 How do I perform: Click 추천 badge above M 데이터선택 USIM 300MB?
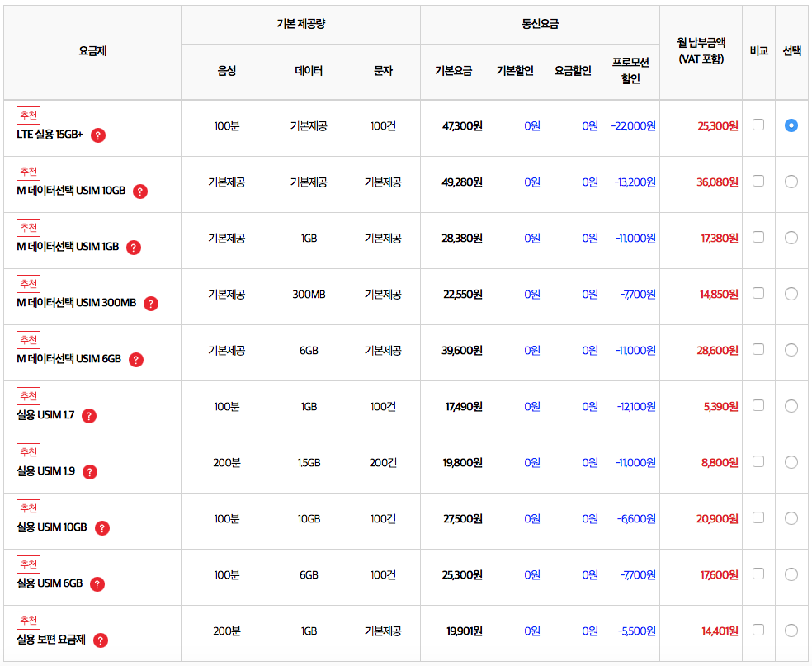[29, 284]
